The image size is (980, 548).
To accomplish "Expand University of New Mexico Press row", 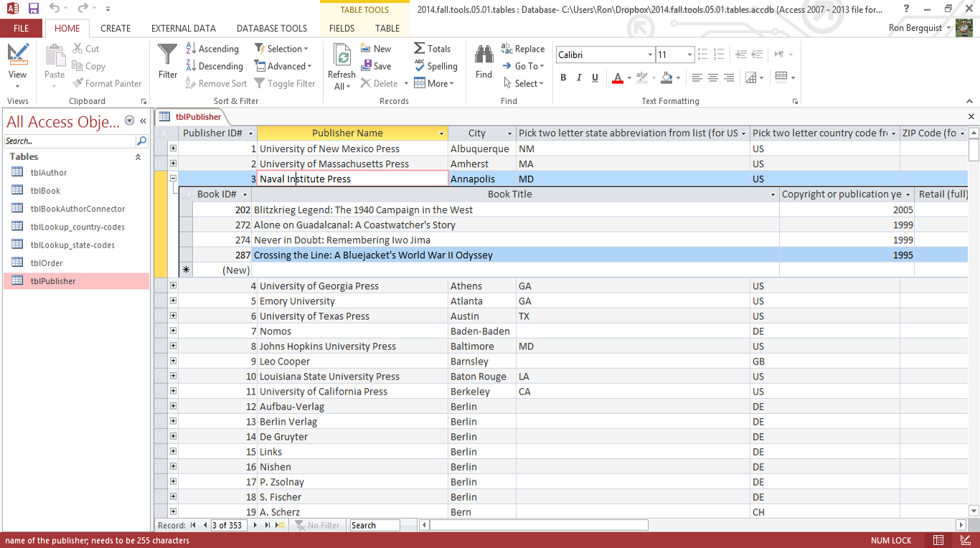I will 173,148.
